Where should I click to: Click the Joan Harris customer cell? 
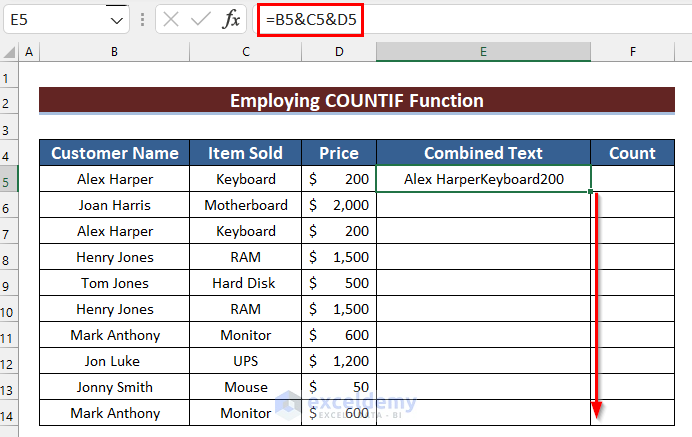tap(114, 205)
